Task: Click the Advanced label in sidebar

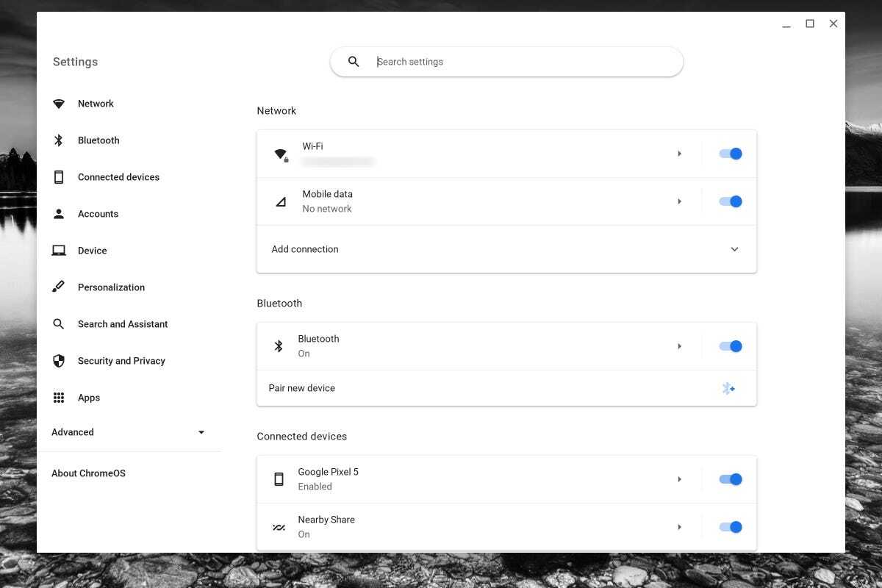Action: click(x=73, y=432)
